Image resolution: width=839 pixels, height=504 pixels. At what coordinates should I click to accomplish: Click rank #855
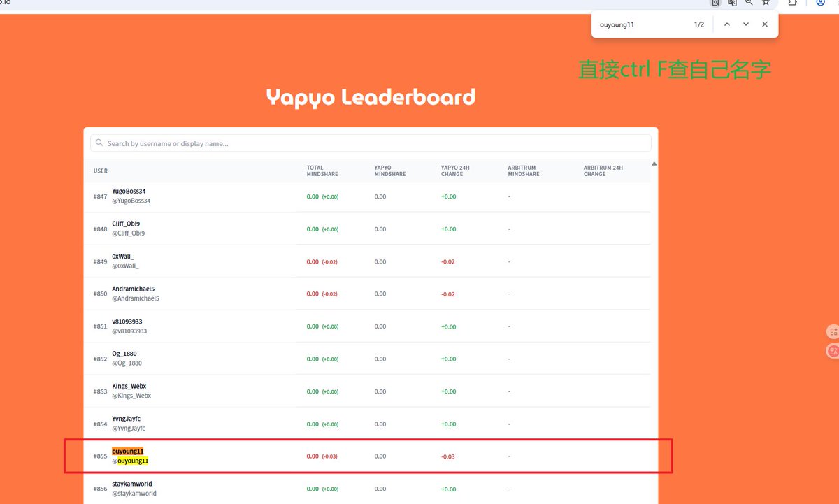tap(100, 456)
